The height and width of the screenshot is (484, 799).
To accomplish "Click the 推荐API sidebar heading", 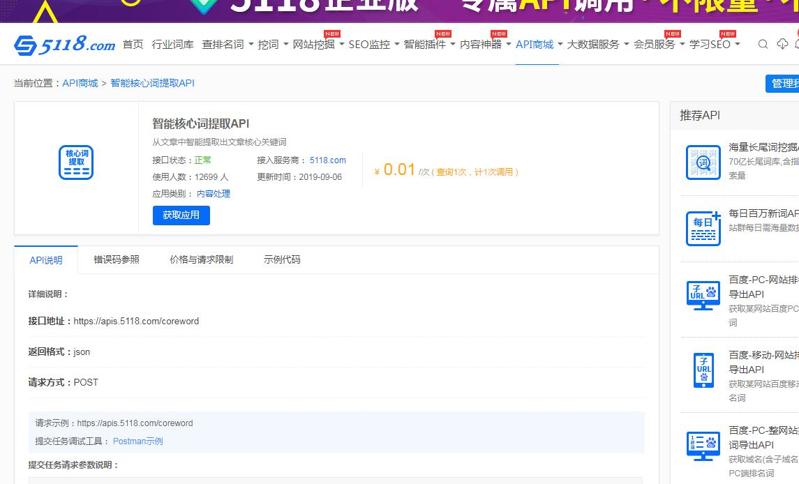I will point(700,115).
